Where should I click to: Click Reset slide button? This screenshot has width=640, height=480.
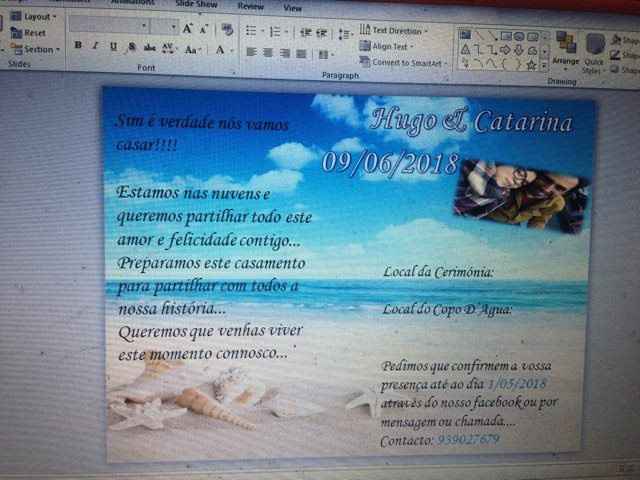point(28,33)
